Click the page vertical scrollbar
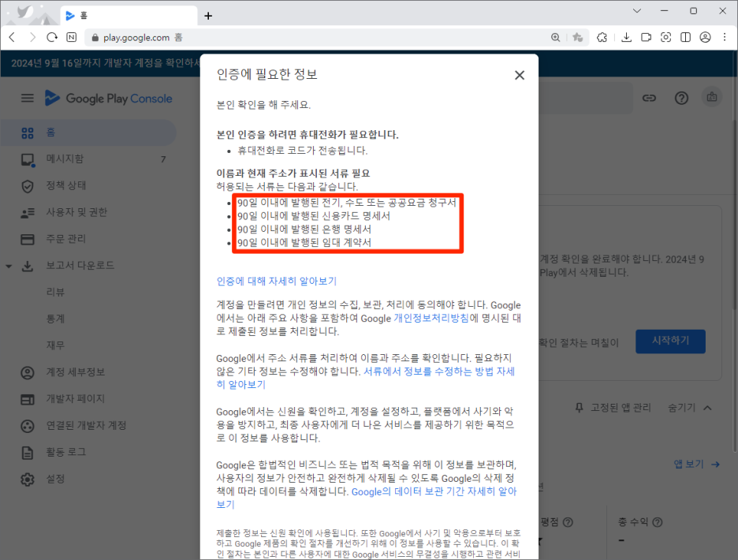Viewport: 738px width, 560px height. click(734, 286)
